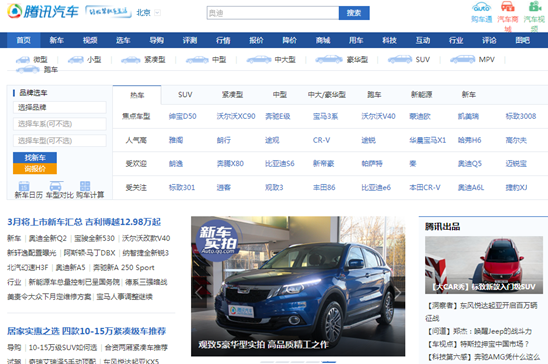Open the 阿斯顿马丁DBX news link
The height and width of the screenshot is (364, 548).
pyautogui.click(x=89, y=253)
